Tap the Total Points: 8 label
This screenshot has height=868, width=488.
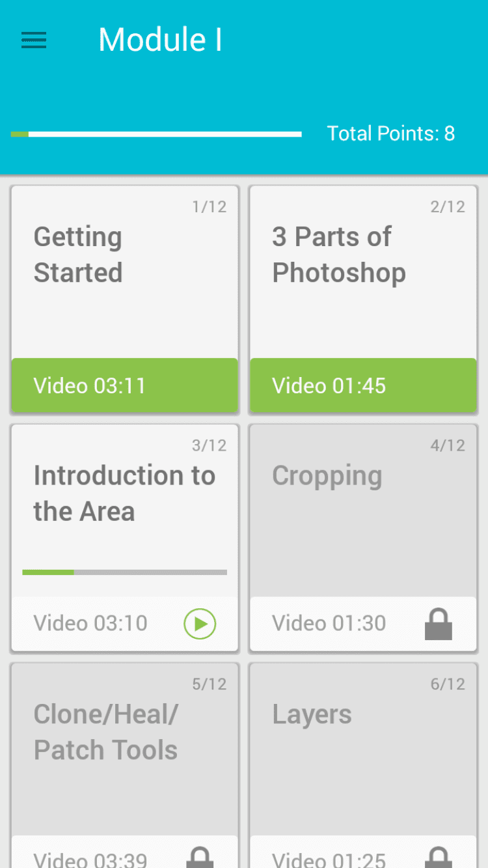[390, 133]
